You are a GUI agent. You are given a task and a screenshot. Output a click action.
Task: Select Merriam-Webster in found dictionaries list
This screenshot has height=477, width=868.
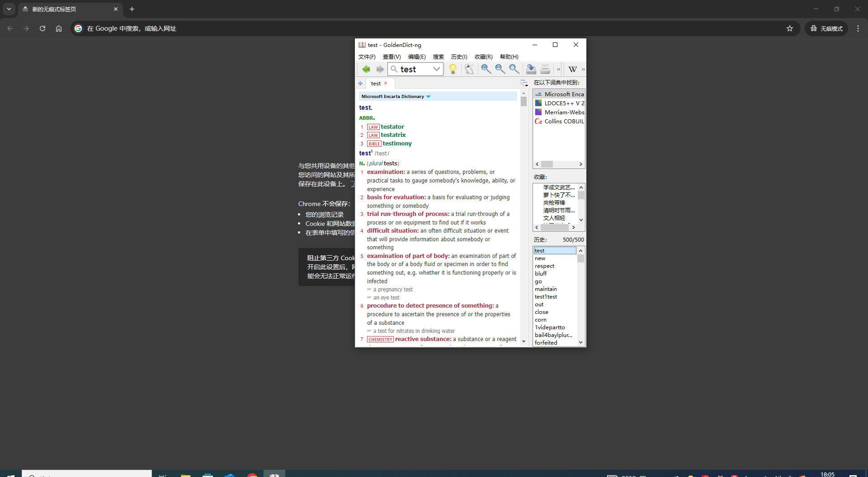point(559,112)
